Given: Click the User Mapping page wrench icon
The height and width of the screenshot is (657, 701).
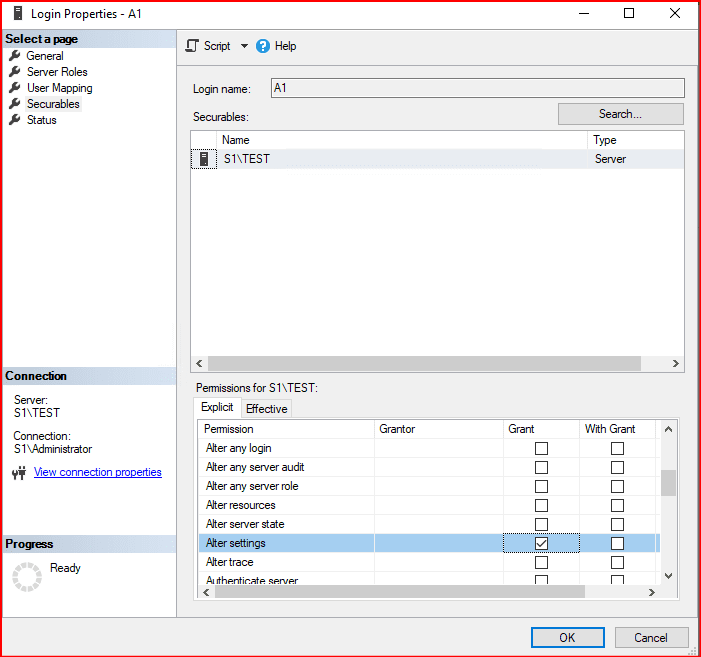Looking at the screenshot, I should coord(15,88).
